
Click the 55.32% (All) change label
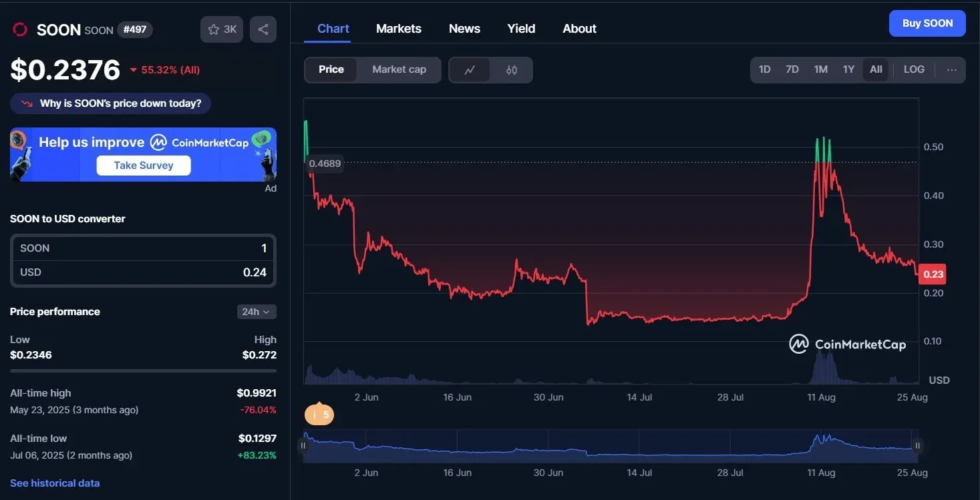(165, 70)
